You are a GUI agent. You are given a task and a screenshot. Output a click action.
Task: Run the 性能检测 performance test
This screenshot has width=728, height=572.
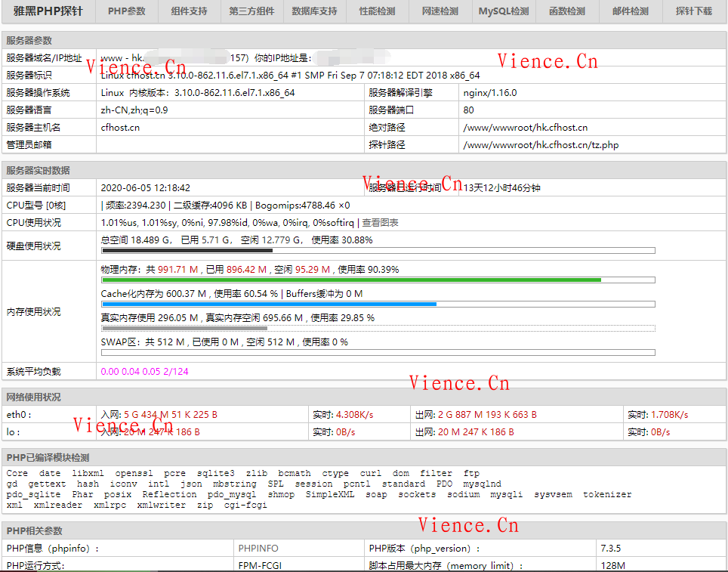377,11
